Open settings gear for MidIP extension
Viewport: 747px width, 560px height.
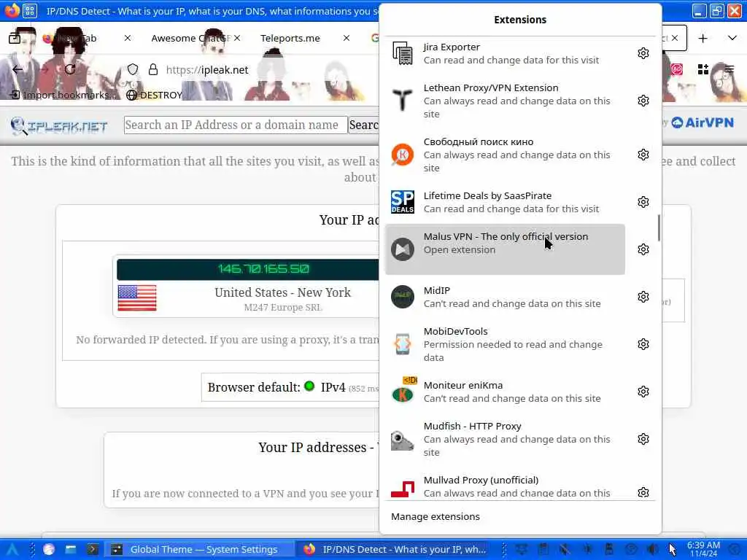coord(643,297)
